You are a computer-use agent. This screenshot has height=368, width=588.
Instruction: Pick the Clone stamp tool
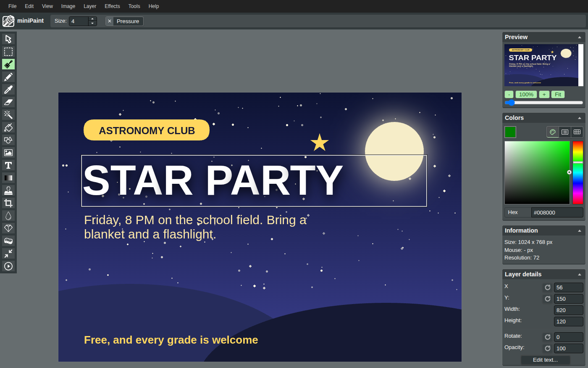pos(8,191)
